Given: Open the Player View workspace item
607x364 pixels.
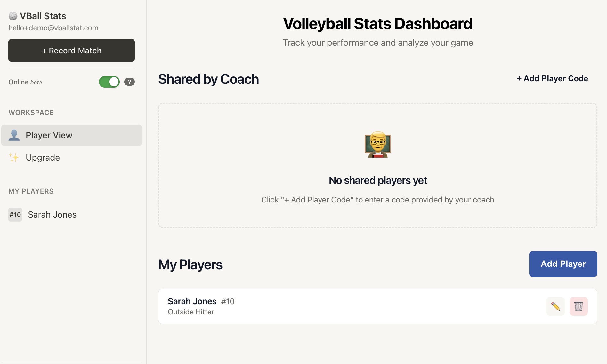Looking at the screenshot, I should point(49,135).
